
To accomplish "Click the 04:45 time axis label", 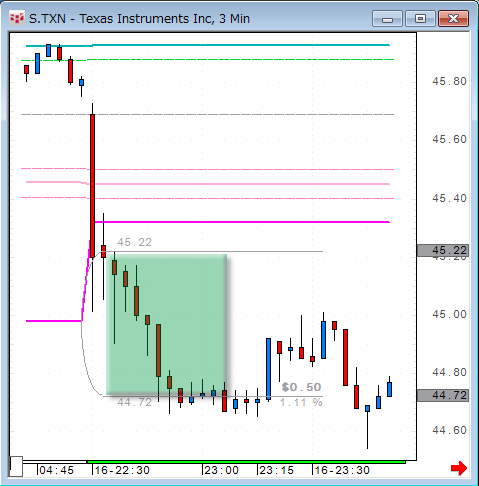I will tap(56, 470).
